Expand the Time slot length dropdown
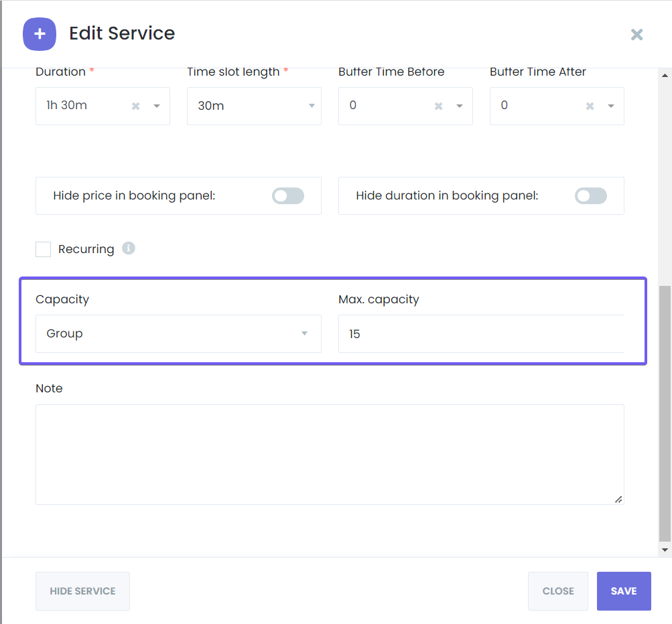This screenshot has height=624, width=672. coord(311,106)
